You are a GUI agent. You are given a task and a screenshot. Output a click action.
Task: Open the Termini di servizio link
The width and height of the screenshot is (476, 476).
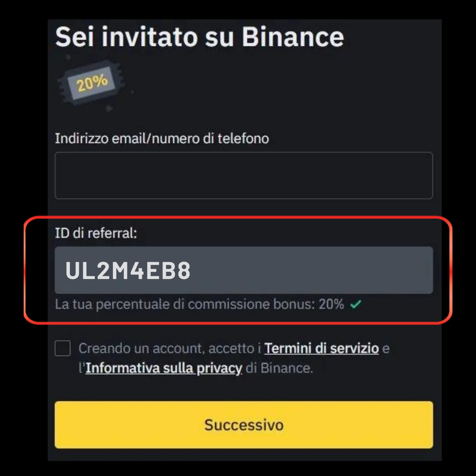coord(322,348)
